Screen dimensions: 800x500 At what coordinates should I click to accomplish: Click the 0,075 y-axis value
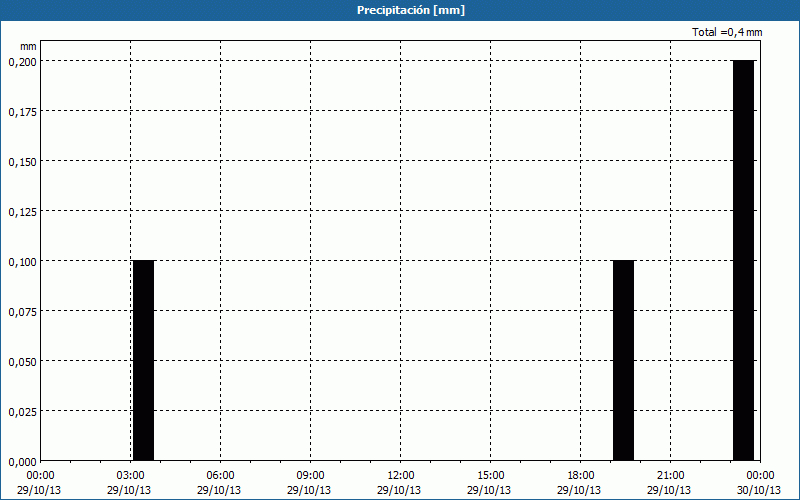(x=22, y=311)
